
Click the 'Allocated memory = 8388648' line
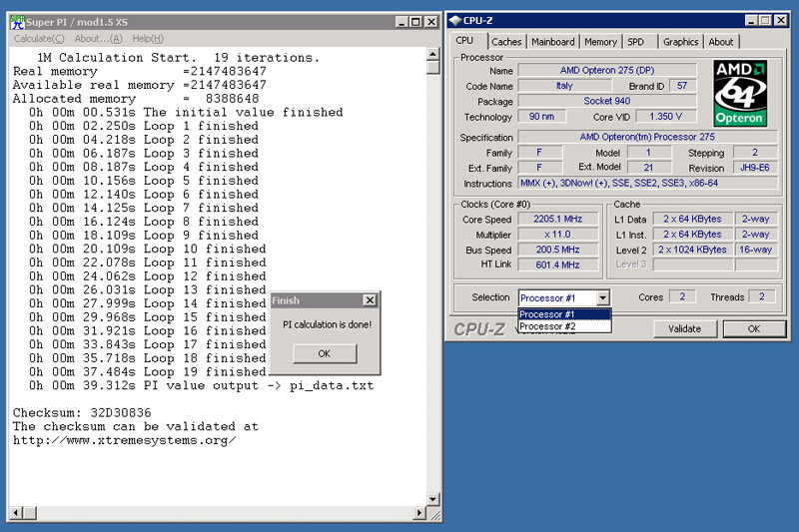coord(136,99)
